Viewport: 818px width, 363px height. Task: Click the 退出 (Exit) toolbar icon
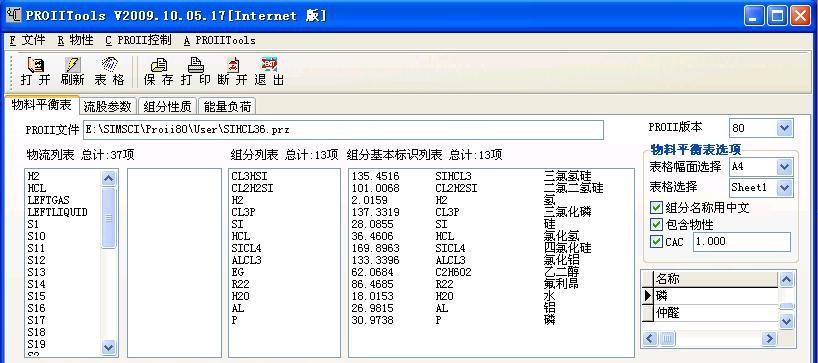[x=269, y=71]
